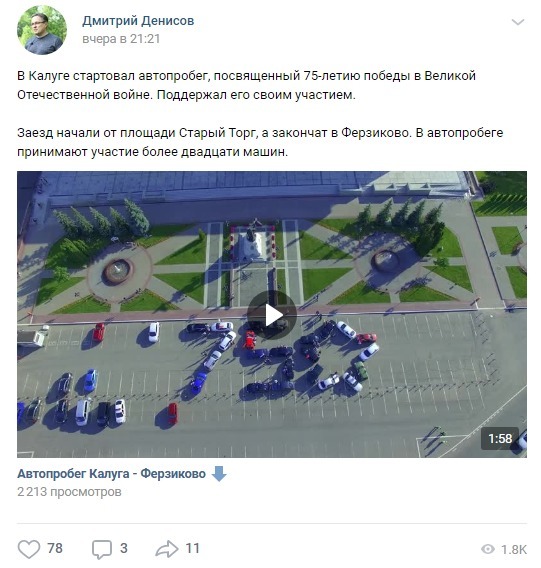541x568 pixels.
Task: Open video title Автопробег Калуга - Ферзиково
Action: coord(112,474)
